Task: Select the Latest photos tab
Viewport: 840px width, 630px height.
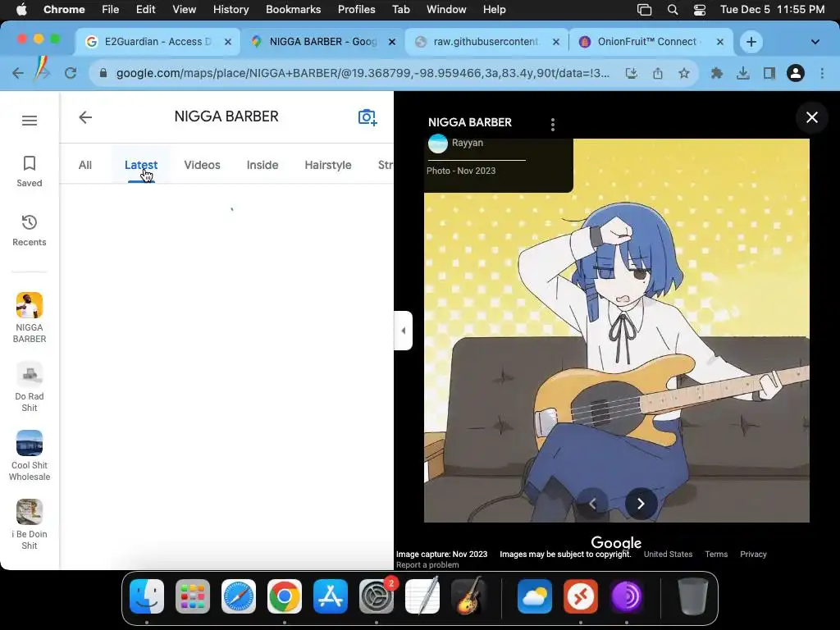Action: coord(141,165)
